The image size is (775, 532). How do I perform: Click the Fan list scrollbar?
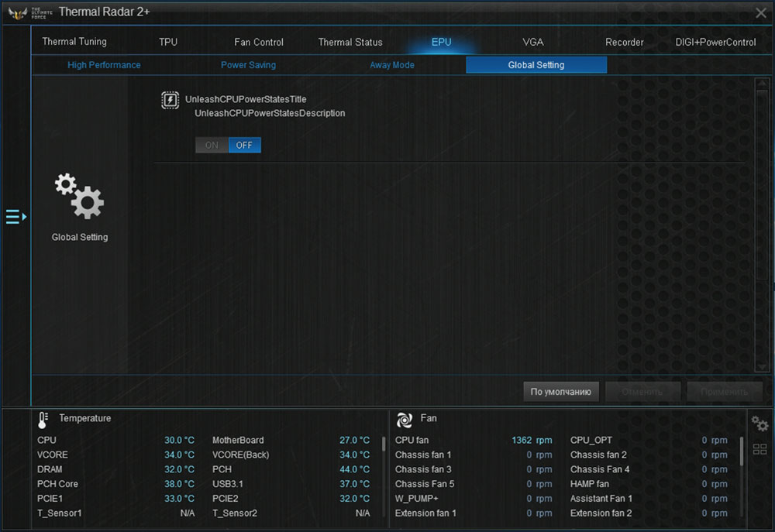(x=741, y=451)
